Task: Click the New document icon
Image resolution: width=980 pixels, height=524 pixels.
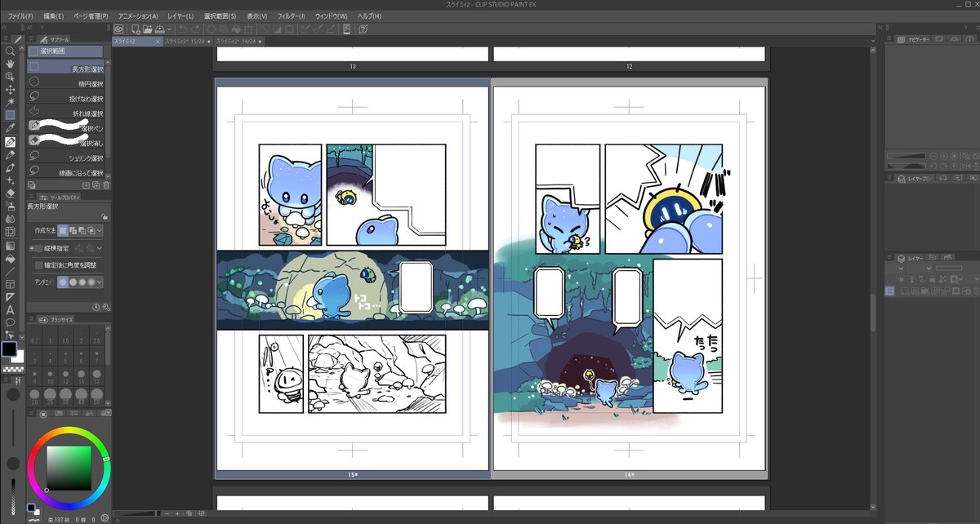Action: [x=136, y=29]
